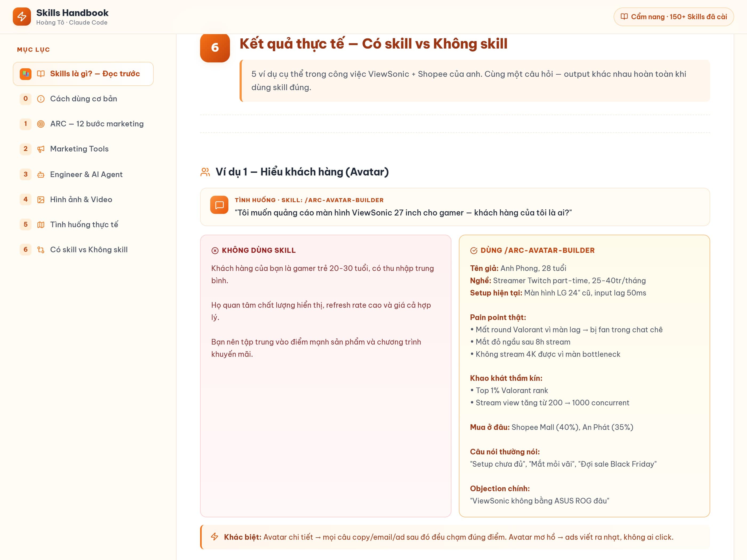This screenshot has width=747, height=560.
Task: Click the colorful badge beside Skills là gì
Action: (26, 74)
